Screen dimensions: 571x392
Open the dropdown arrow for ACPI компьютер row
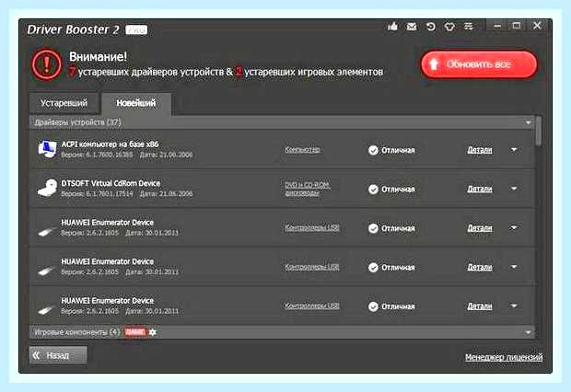pos(514,150)
